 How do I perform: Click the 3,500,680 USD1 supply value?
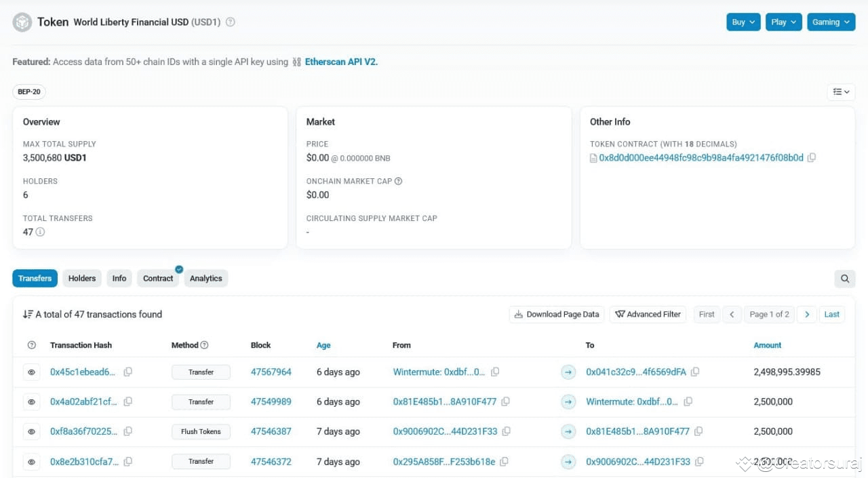pyautogui.click(x=55, y=157)
